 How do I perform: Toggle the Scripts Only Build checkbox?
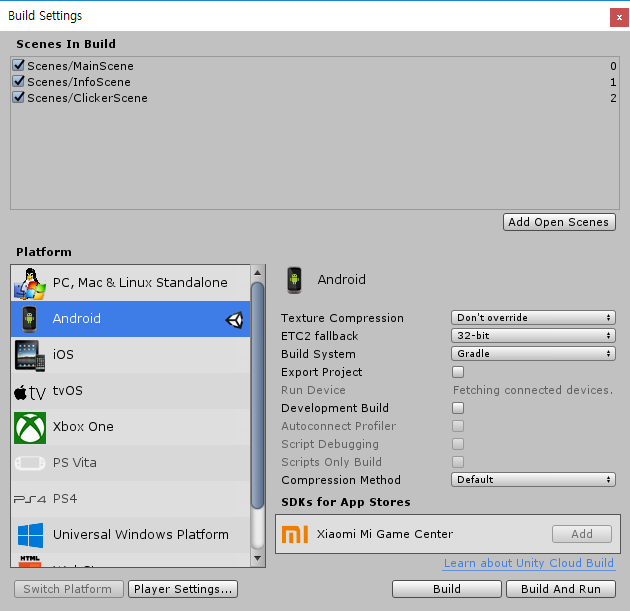458,462
